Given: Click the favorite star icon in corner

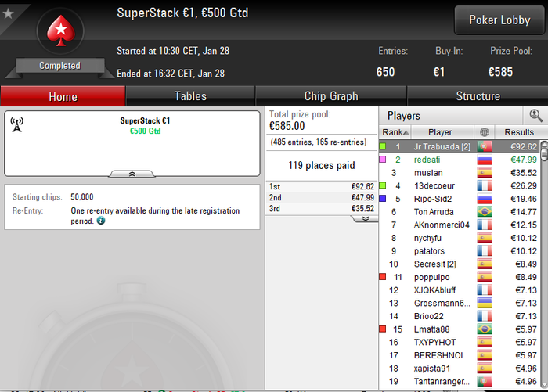Looking at the screenshot, I should (x=8, y=13).
